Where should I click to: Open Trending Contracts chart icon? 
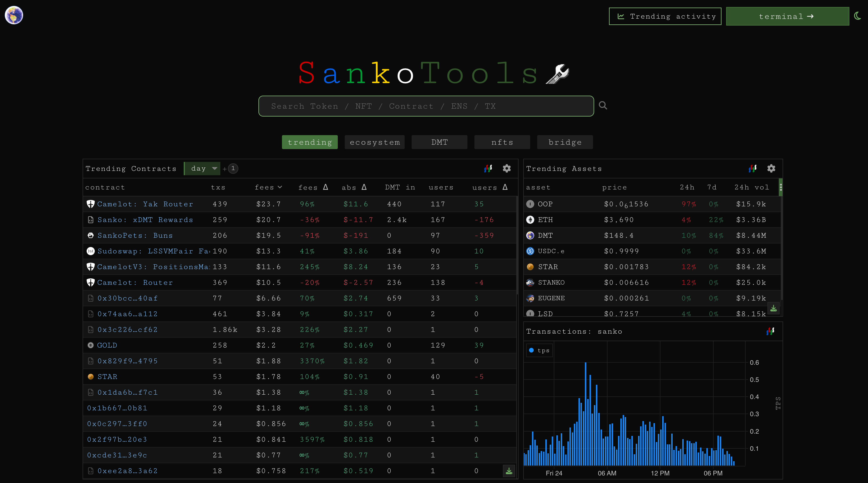(x=488, y=168)
